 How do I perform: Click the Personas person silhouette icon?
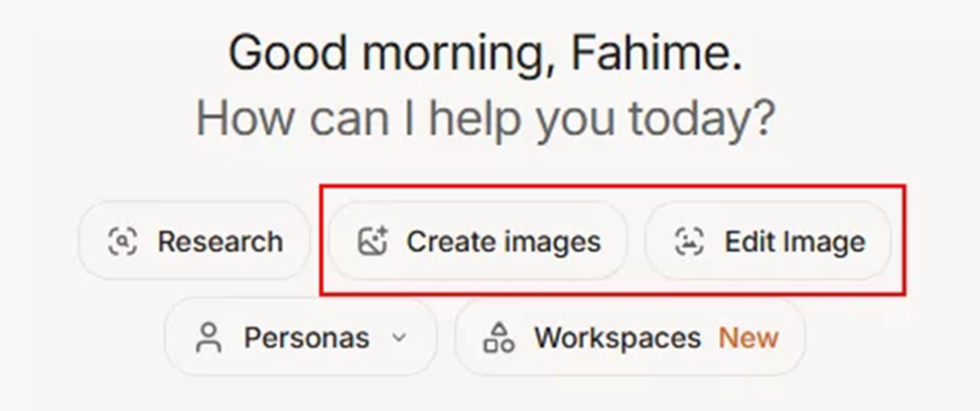209,338
